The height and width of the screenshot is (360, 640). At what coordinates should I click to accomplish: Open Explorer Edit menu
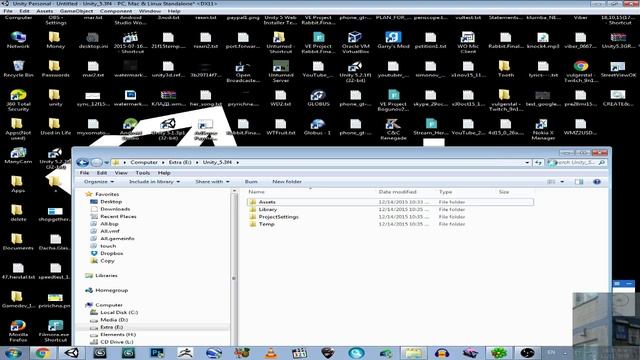(x=102, y=173)
